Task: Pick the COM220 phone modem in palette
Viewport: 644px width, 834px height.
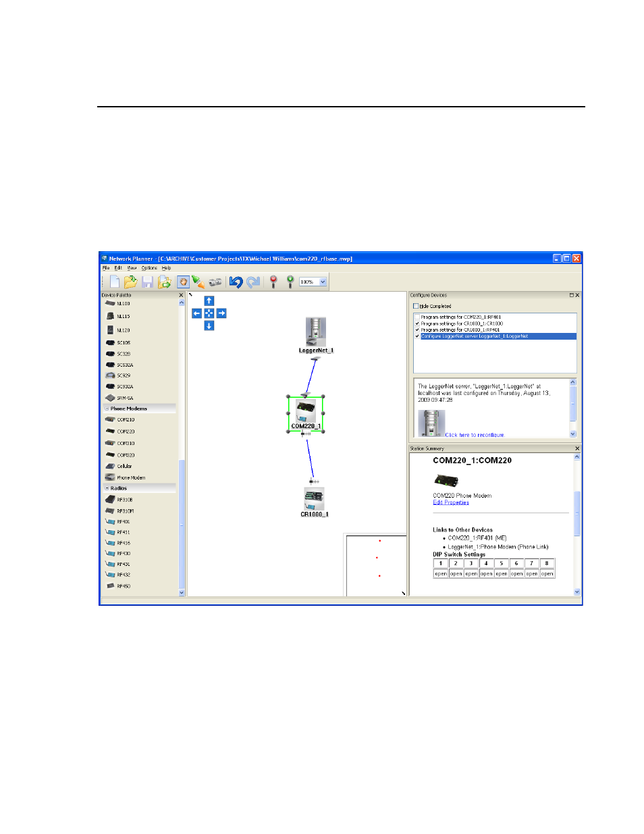Action: click(119, 432)
